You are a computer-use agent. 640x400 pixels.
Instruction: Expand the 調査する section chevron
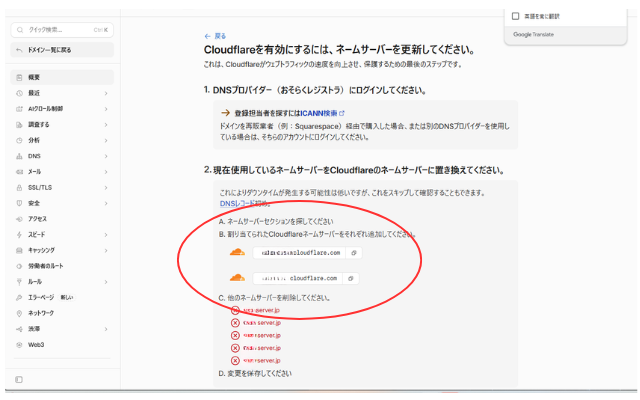pyautogui.click(x=106, y=125)
